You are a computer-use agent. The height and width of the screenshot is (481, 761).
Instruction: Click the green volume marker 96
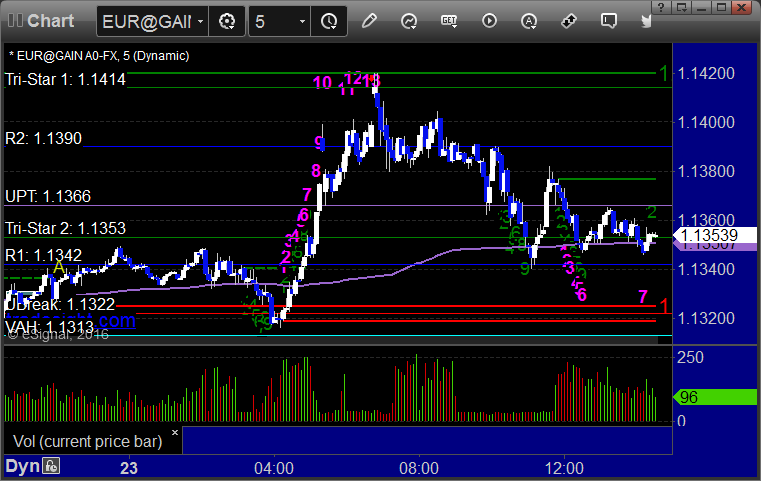point(714,397)
